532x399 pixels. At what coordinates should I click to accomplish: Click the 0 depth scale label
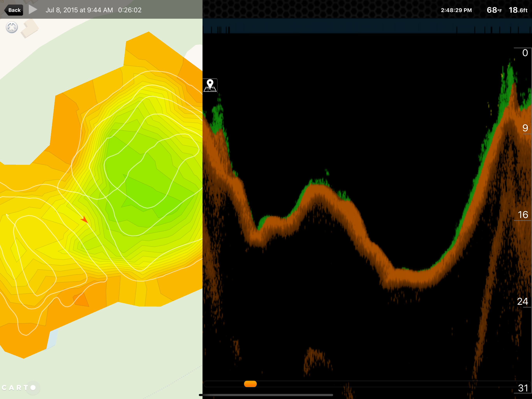click(x=525, y=53)
